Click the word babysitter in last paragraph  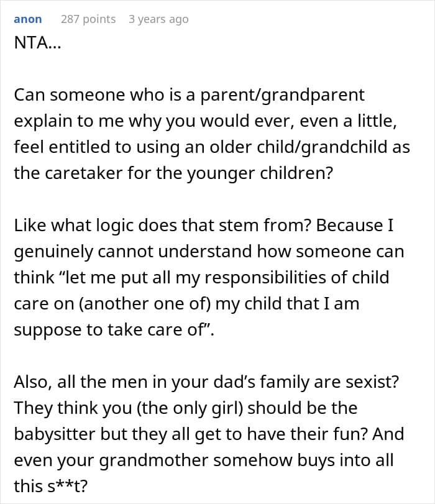[55, 434]
